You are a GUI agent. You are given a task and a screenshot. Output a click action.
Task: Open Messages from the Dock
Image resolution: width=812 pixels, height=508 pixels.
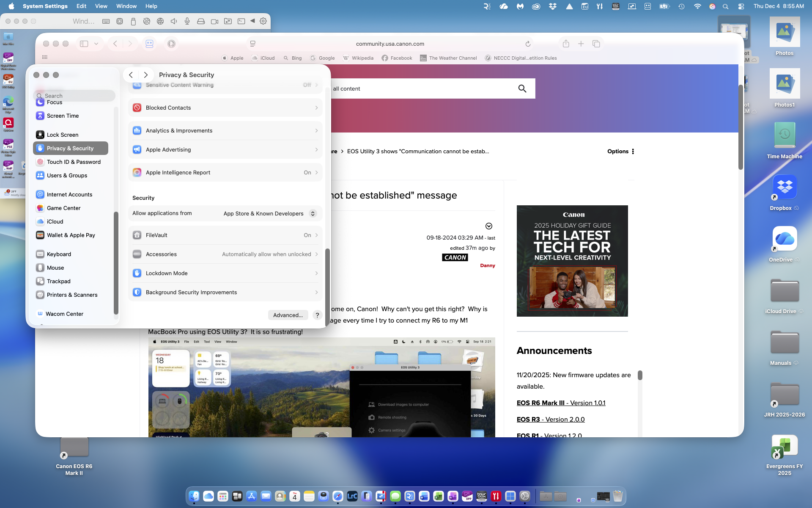395,496
